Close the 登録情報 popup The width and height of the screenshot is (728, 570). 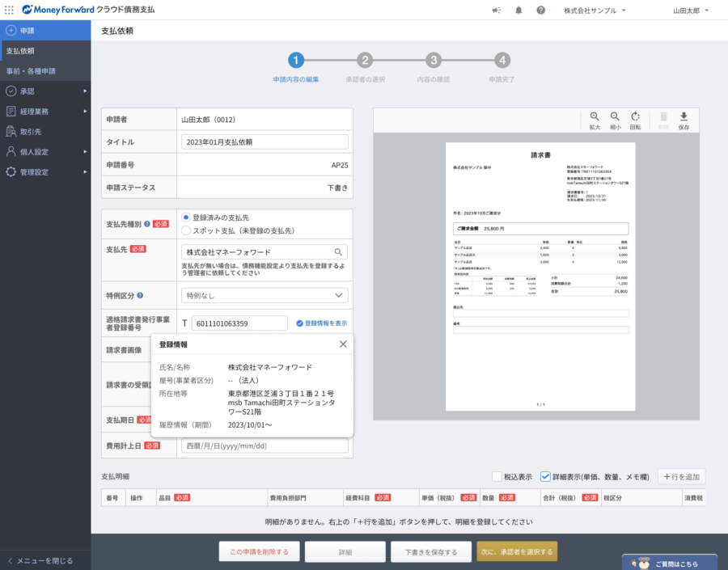343,344
